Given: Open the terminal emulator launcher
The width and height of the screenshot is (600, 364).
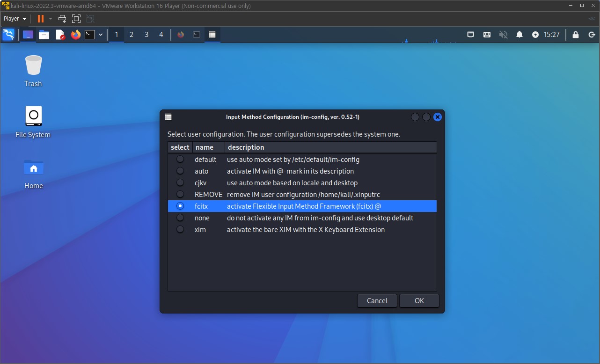Looking at the screenshot, I should click(90, 35).
